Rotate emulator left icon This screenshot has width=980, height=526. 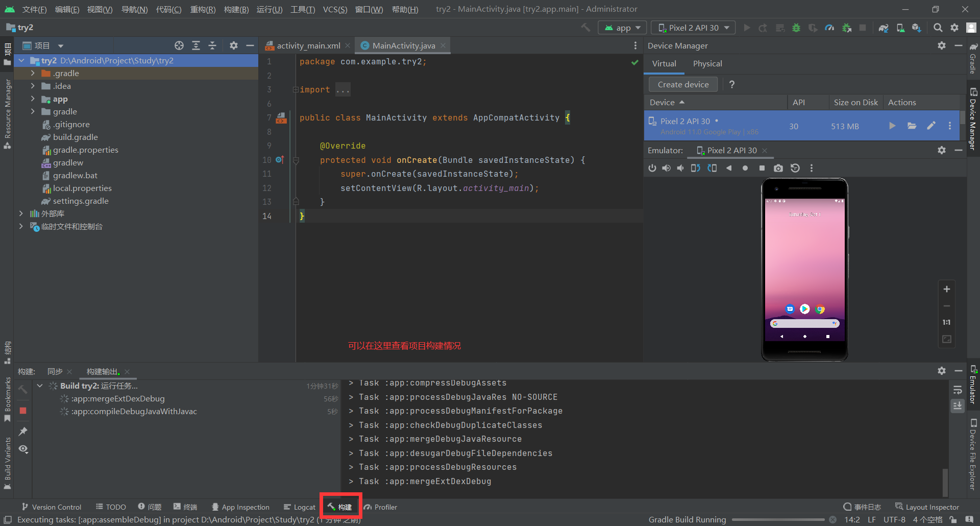695,168
